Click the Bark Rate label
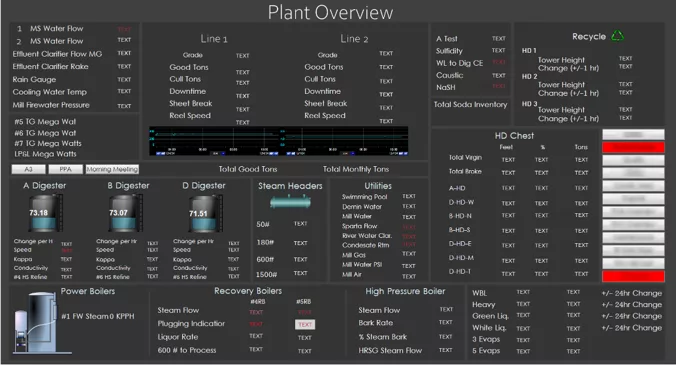The image size is (676, 365). (376, 323)
